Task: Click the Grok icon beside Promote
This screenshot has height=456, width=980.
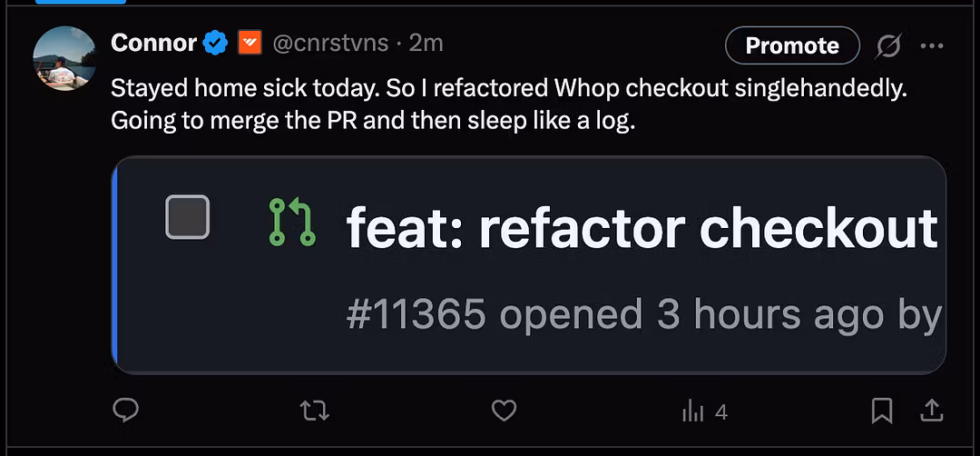Action: pos(888,45)
